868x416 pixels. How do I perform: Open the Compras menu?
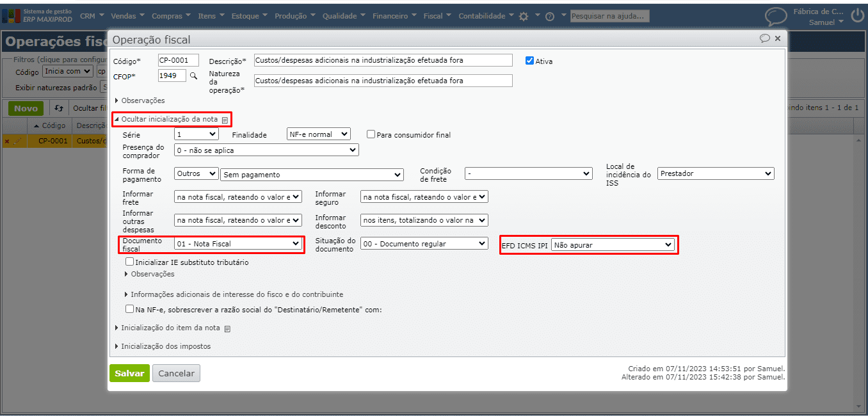click(x=170, y=16)
